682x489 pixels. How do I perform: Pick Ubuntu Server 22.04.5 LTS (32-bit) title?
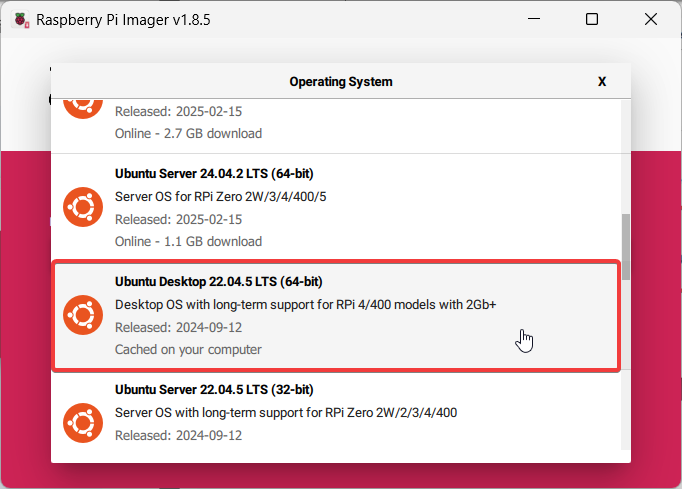(215, 389)
